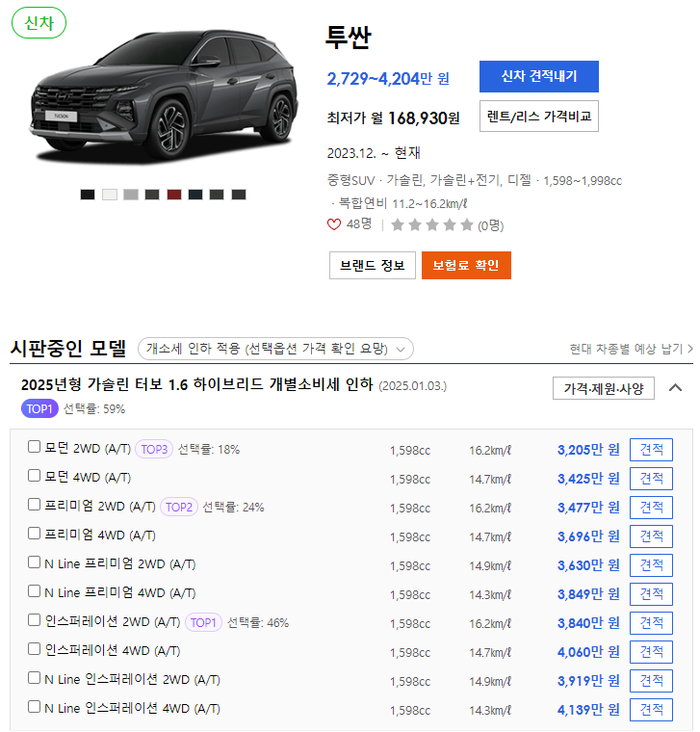Select the red color swatch

coord(174,195)
